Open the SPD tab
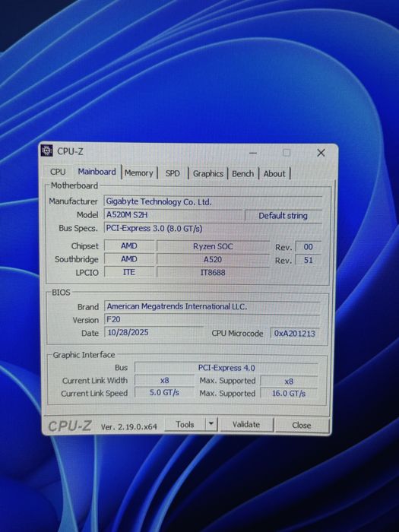Viewport: 399px width, 532px height. click(x=173, y=173)
